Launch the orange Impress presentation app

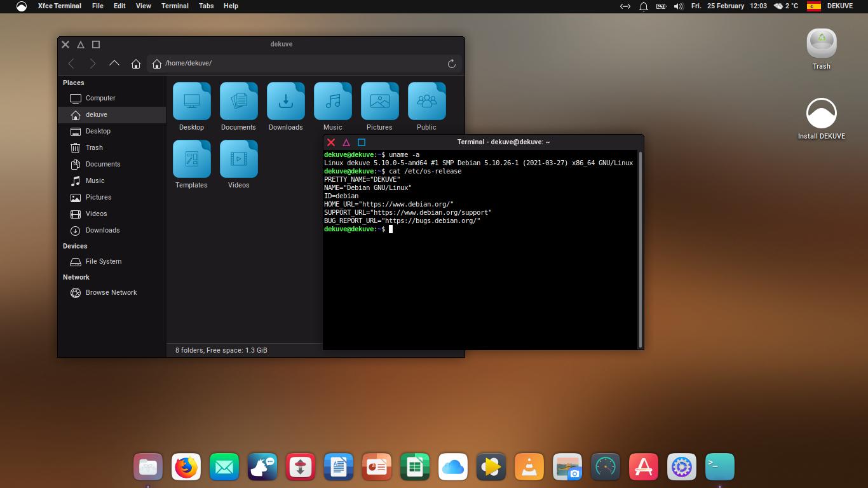tap(377, 468)
